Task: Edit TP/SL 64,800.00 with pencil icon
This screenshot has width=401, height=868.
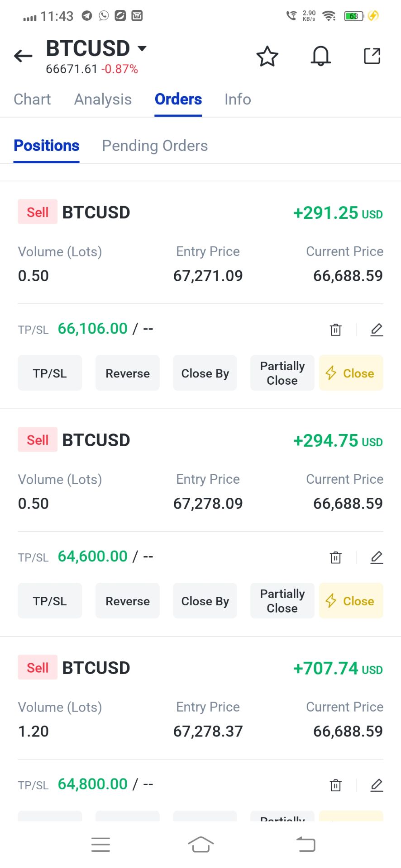Action: (x=377, y=785)
